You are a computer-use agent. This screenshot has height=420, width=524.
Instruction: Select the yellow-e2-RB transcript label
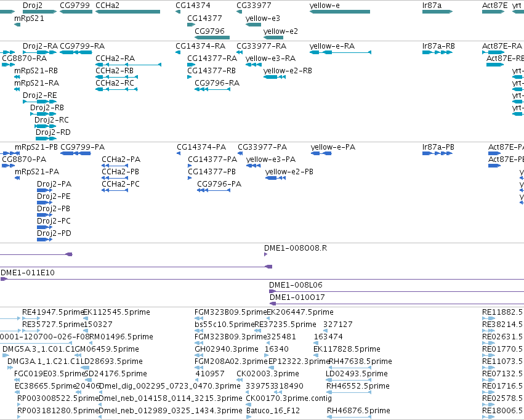(x=288, y=70)
